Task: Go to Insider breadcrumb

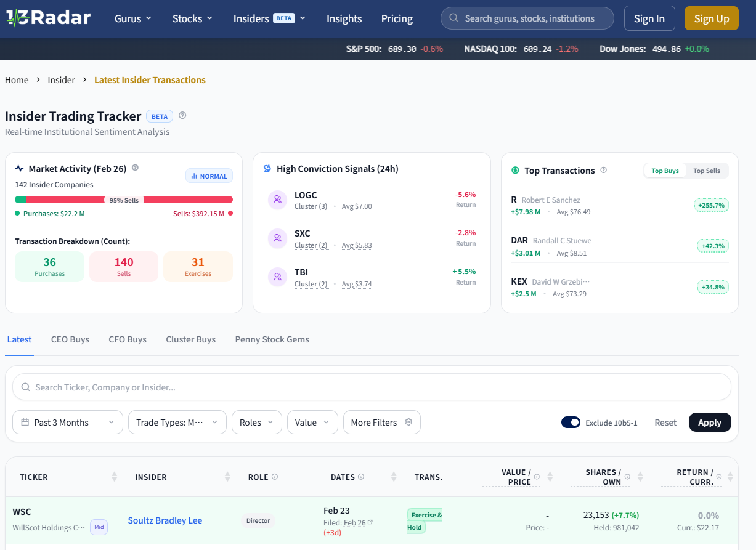Action: coord(62,80)
